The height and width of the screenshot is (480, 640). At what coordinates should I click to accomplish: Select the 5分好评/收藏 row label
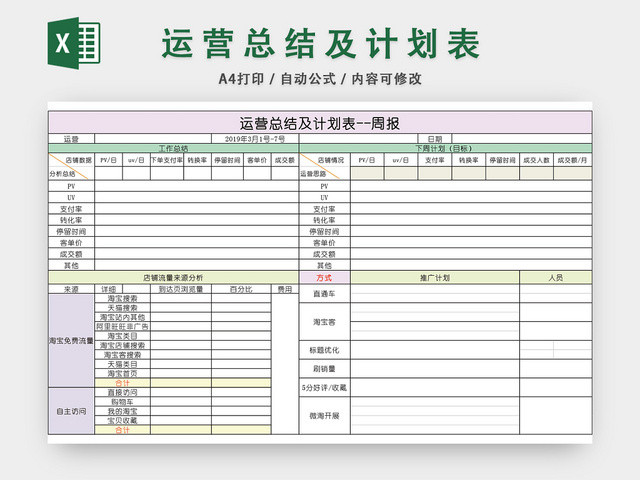[x=325, y=388]
